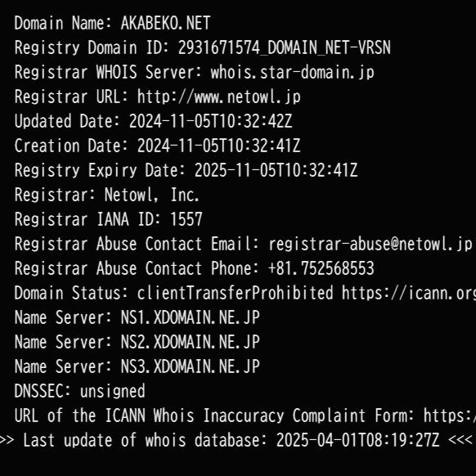Click the Registry Domain ID value 2931671574_DOMAIN_NET-VRSN
Viewport: 476px width, 476px height.
(284, 47)
